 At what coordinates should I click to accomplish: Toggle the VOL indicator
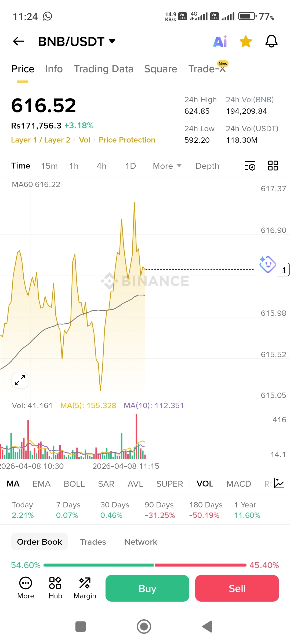click(x=205, y=484)
